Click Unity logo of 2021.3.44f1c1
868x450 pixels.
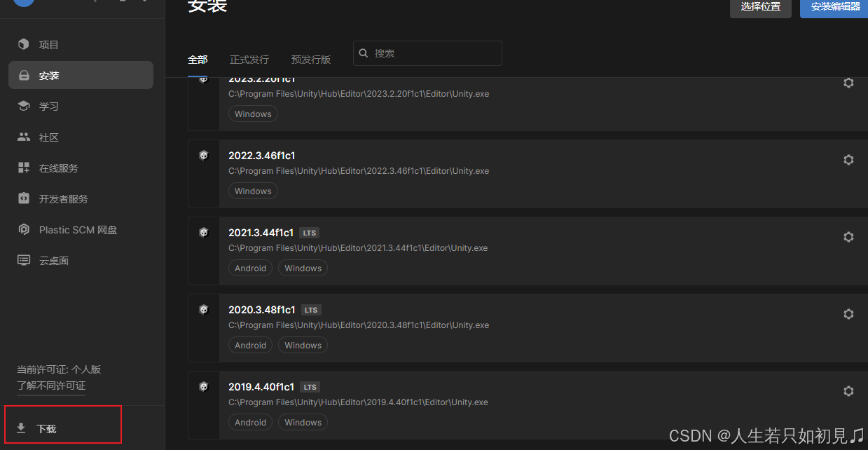203,233
